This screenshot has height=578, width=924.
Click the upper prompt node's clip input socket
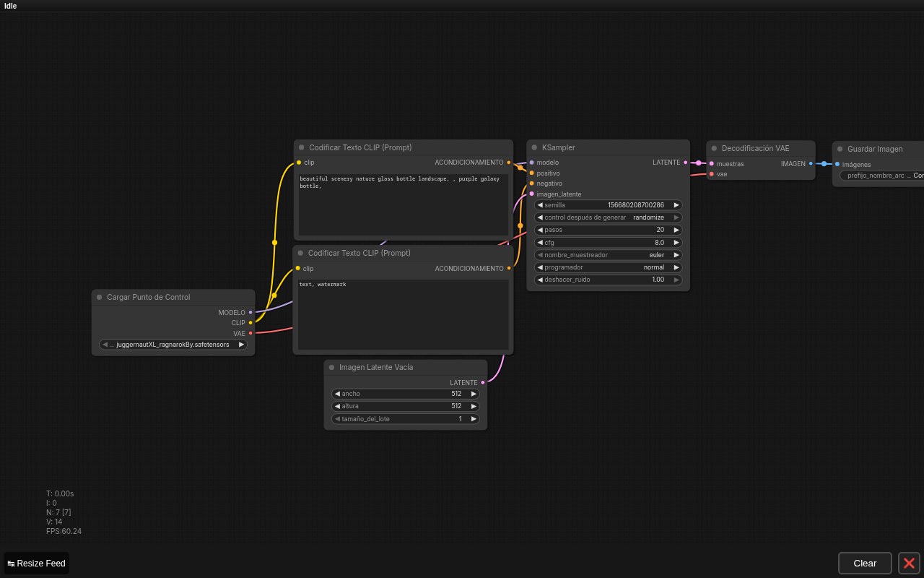299,163
